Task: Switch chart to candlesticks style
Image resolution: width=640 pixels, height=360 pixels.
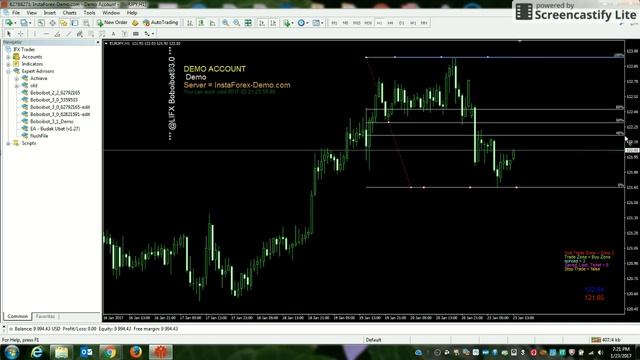Action: pyautogui.click(x=201, y=23)
